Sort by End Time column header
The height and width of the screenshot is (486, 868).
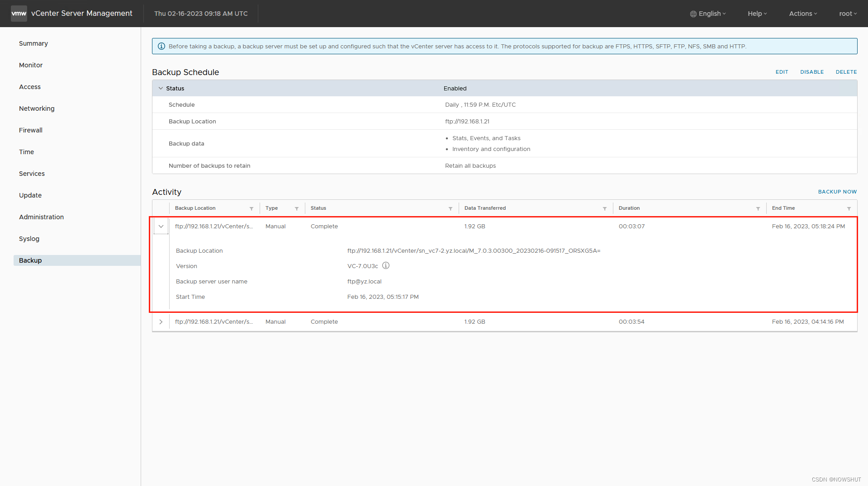[x=783, y=208]
